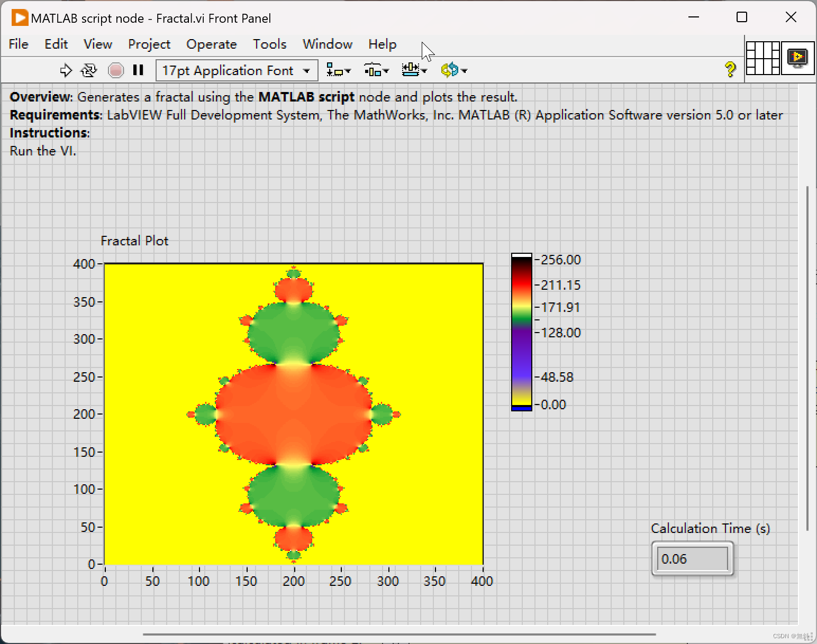Open the Help menu

point(383,44)
